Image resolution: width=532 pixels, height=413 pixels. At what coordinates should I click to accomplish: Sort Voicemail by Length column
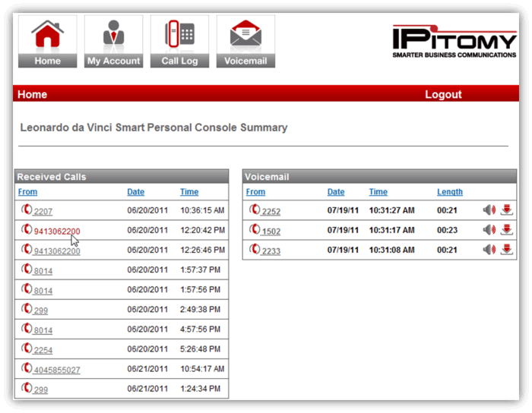450,192
